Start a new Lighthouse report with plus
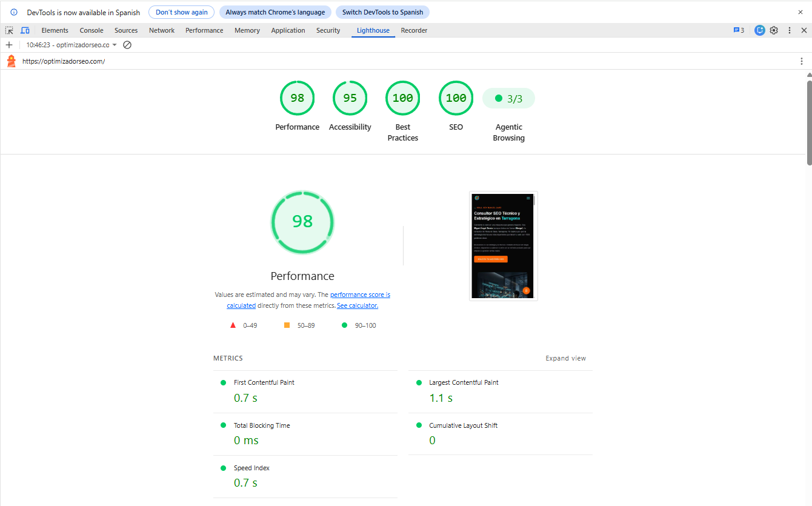The image size is (812, 506). 9,45
